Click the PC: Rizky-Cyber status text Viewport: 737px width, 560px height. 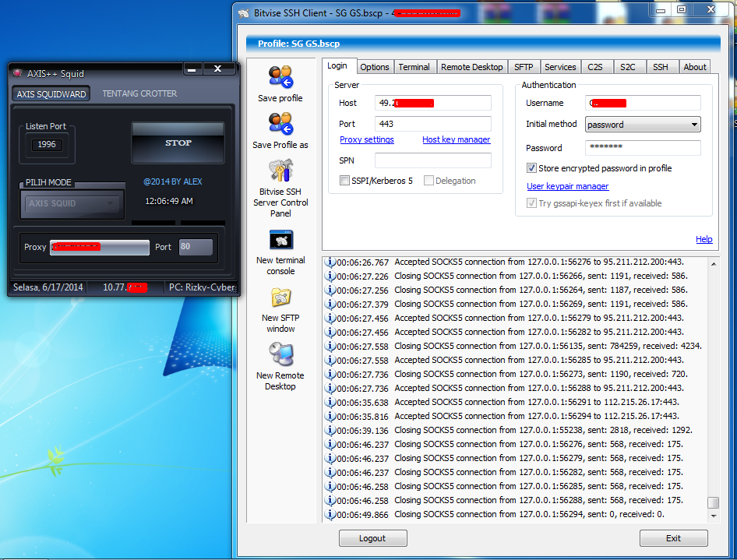(202, 287)
